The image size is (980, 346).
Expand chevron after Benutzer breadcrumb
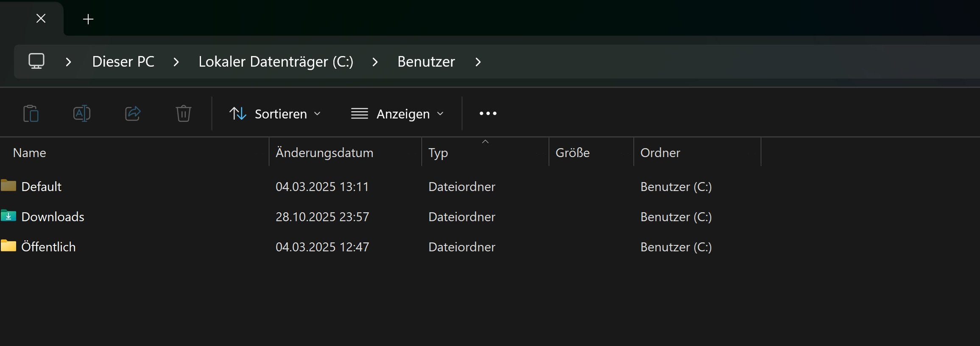(478, 62)
